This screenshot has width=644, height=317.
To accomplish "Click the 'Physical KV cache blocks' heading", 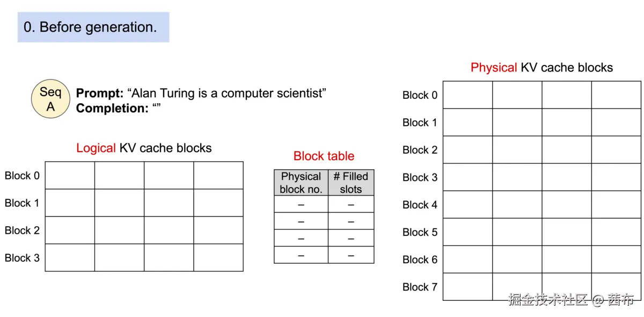I will pyautogui.click(x=541, y=67).
